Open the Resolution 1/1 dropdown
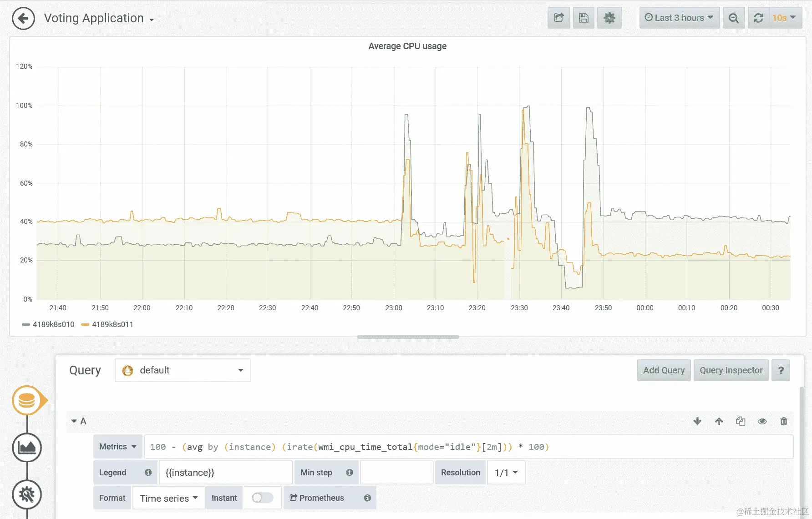The height and width of the screenshot is (519, 812). point(506,473)
